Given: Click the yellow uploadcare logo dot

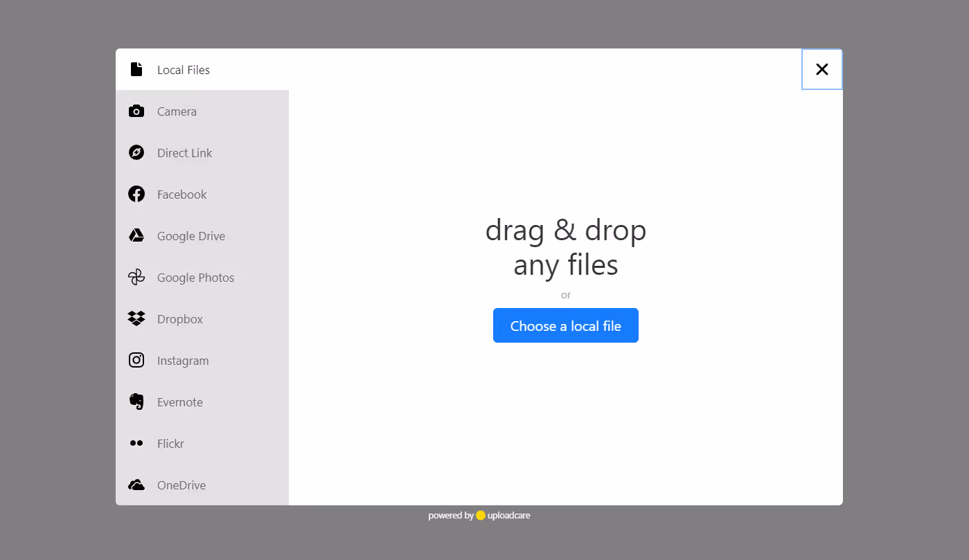Looking at the screenshot, I should pos(481,516).
